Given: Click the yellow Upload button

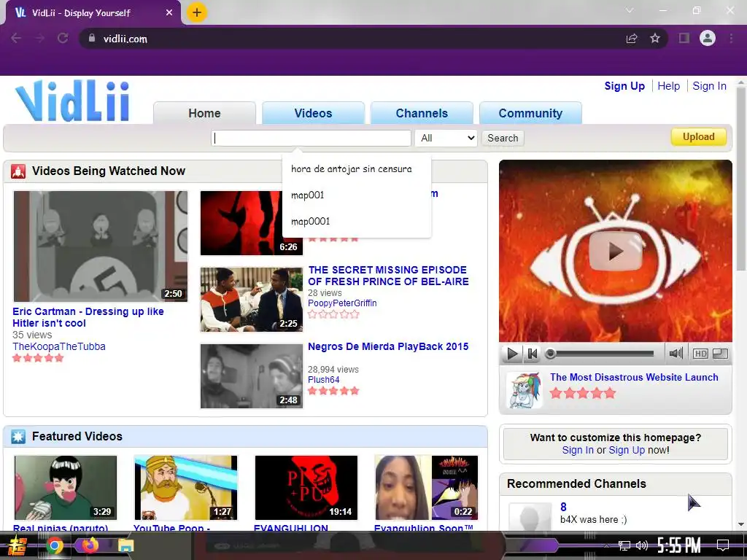Looking at the screenshot, I should click(698, 137).
